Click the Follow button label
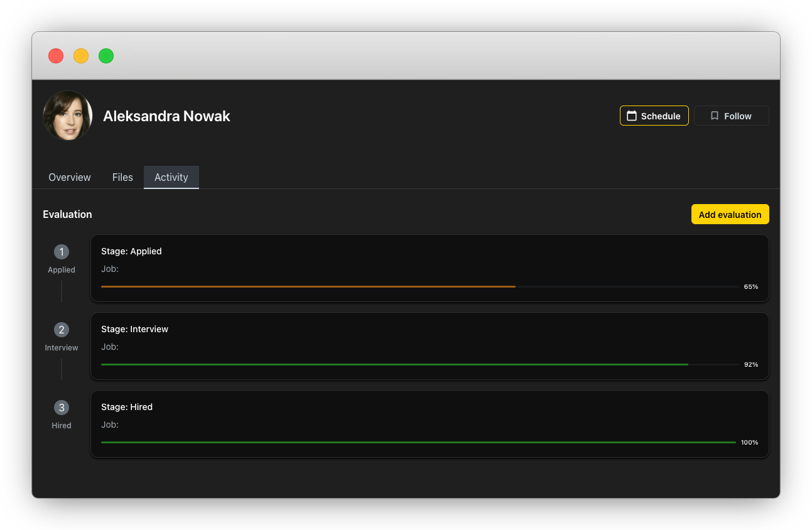 pos(737,116)
